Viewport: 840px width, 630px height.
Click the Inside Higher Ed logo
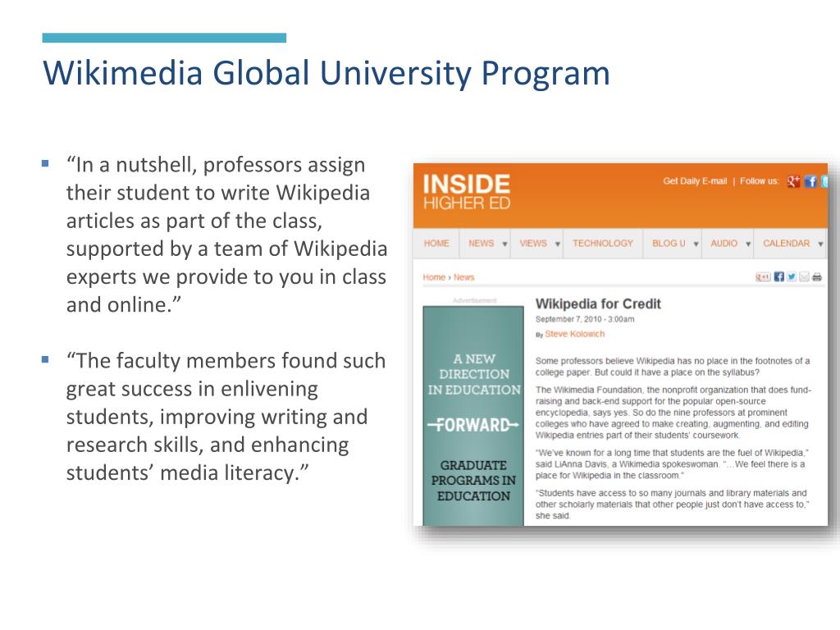[467, 192]
